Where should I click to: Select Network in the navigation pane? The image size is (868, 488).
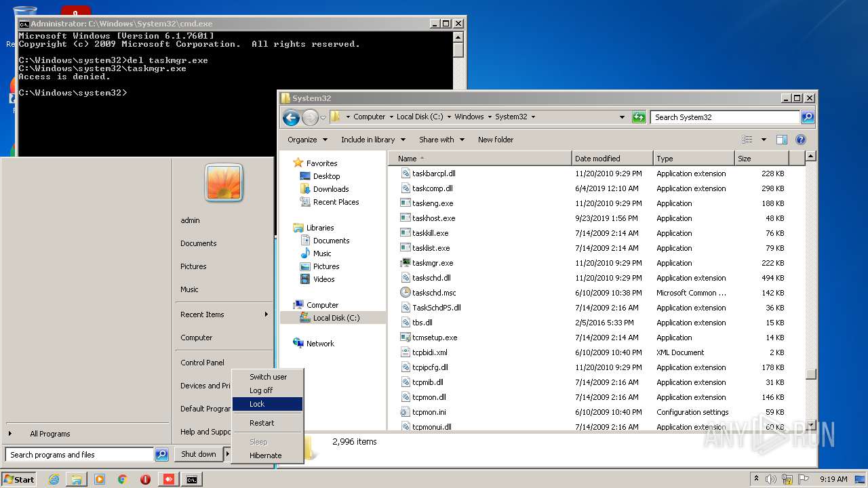coord(320,344)
